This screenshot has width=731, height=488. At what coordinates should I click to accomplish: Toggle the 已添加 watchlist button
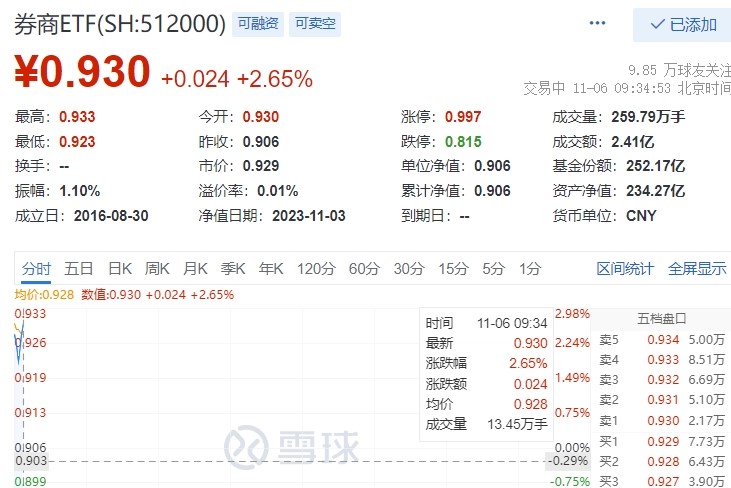[x=682, y=25]
